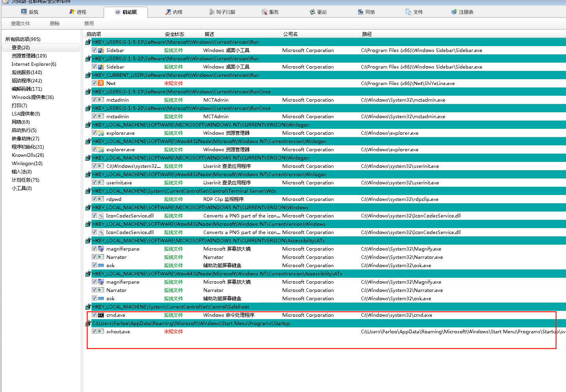Select HKEY_LOCAL_MACHINE SafeBoot key row

329,307
